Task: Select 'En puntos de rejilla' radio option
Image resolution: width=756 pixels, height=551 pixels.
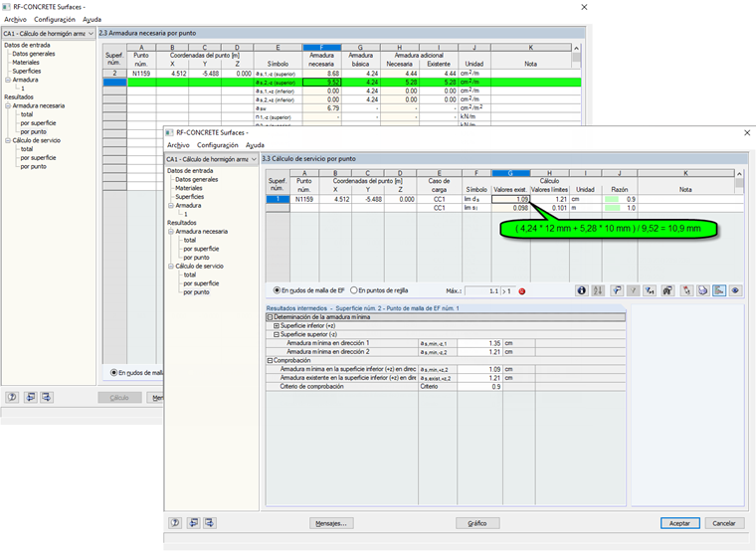Action: tap(354, 290)
